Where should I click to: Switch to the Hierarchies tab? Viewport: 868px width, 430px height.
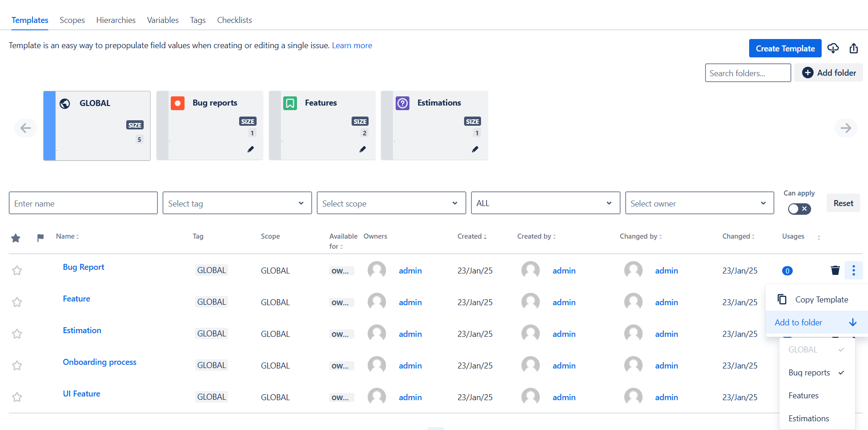[x=116, y=20]
